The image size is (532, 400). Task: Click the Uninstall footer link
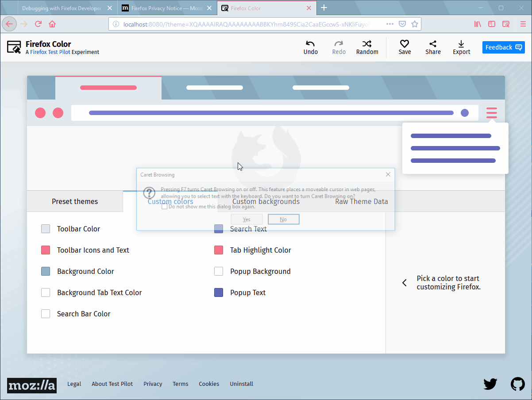click(x=242, y=384)
